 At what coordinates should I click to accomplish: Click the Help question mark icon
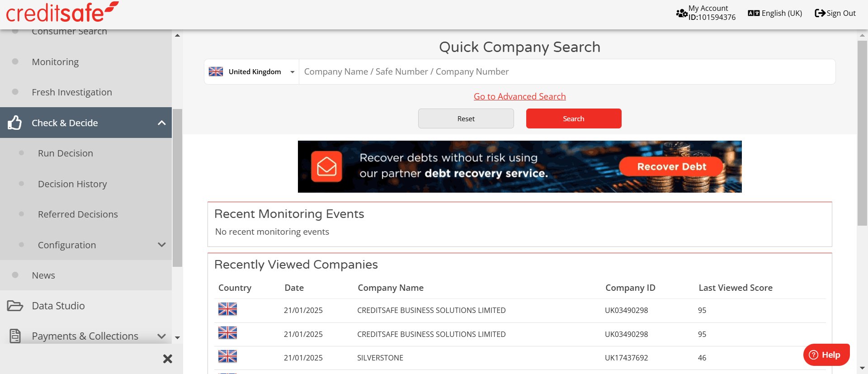point(814,355)
